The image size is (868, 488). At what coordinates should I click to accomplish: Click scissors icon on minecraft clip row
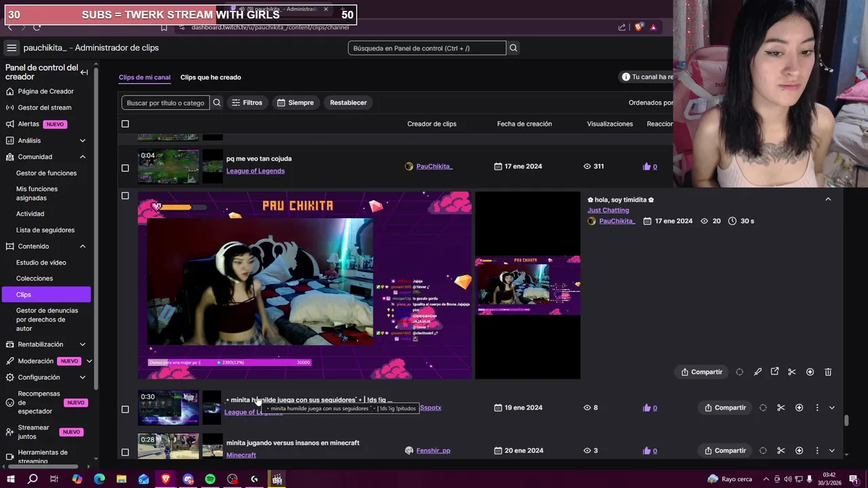(x=781, y=451)
